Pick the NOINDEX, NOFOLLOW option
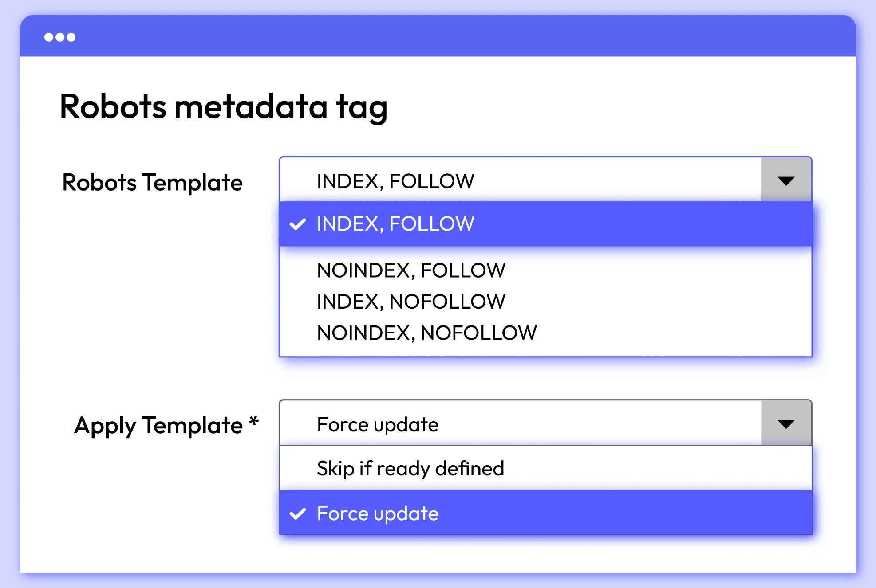The height and width of the screenshot is (588, 876). pyautogui.click(x=426, y=333)
